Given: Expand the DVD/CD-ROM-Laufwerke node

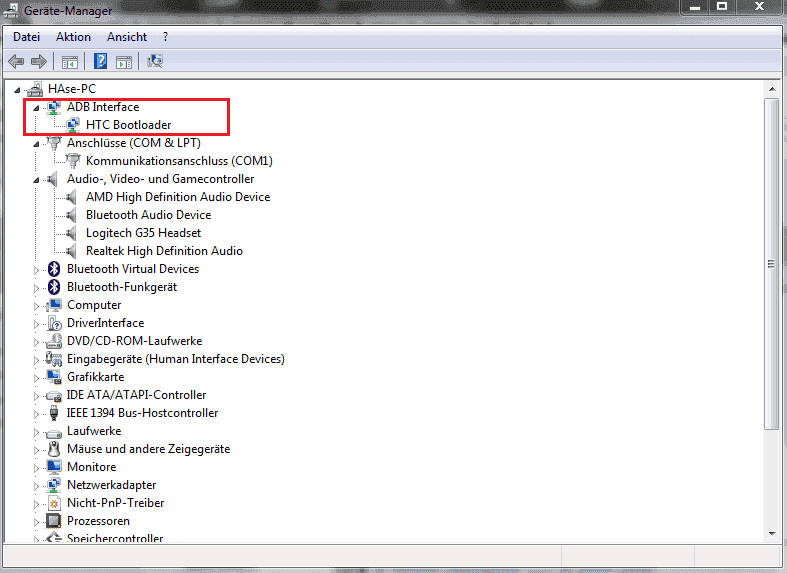Looking at the screenshot, I should (36, 342).
